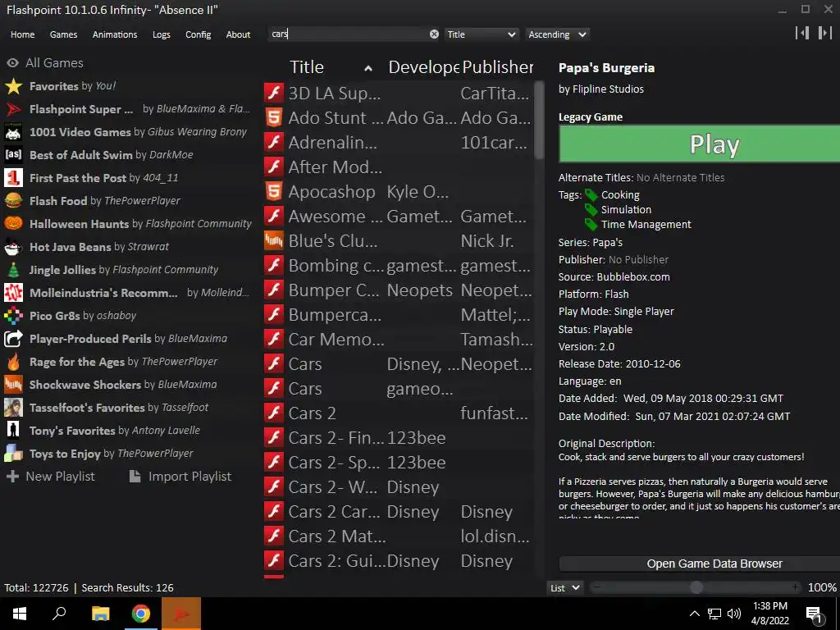
Task: Open the Toys to Enjoy icon
Action: 13,454
